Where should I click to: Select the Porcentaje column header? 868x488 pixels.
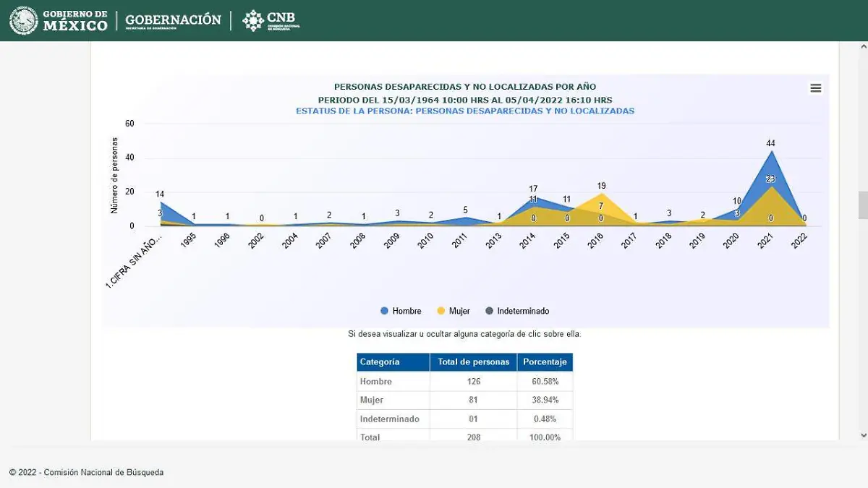point(545,362)
